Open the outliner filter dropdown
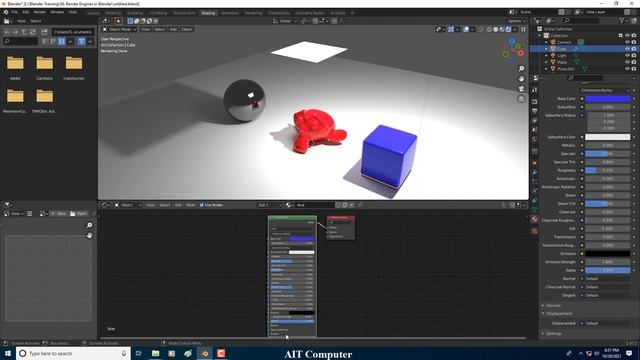Image resolution: width=640 pixels, height=360 pixels. coord(623,20)
